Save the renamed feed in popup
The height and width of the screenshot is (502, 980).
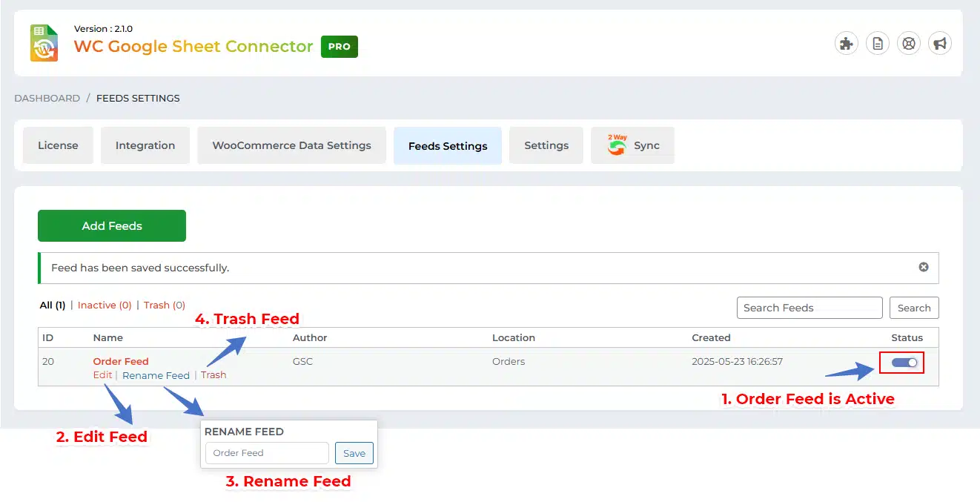354,453
